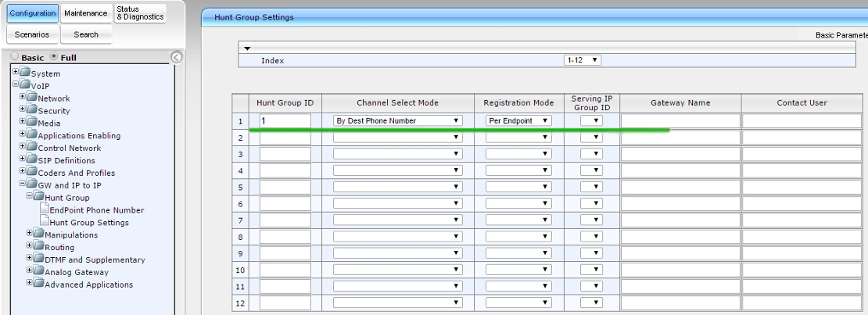Collapse the GW and IP to IP node
868x315 pixels.
[22, 184]
